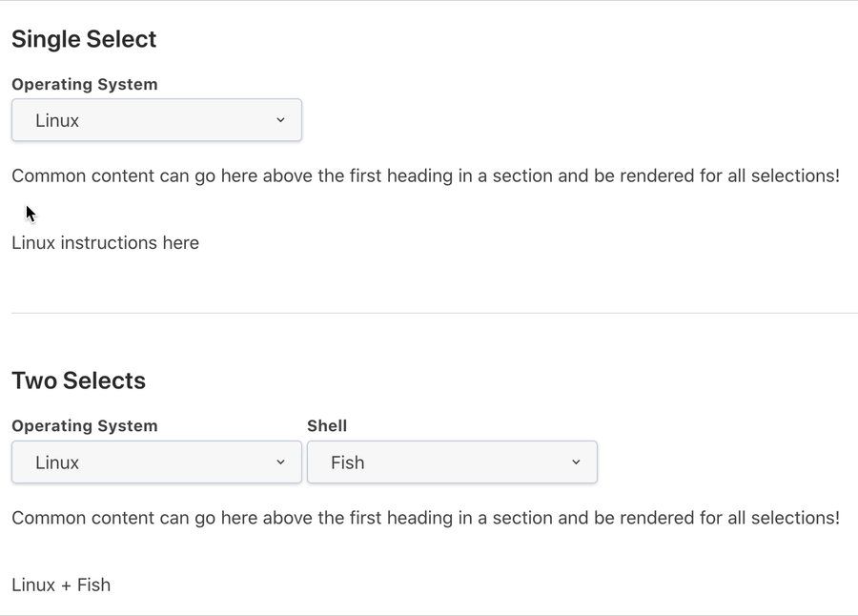Click the "Linux + Fish" result text
The width and height of the screenshot is (858, 616).
[61, 585]
